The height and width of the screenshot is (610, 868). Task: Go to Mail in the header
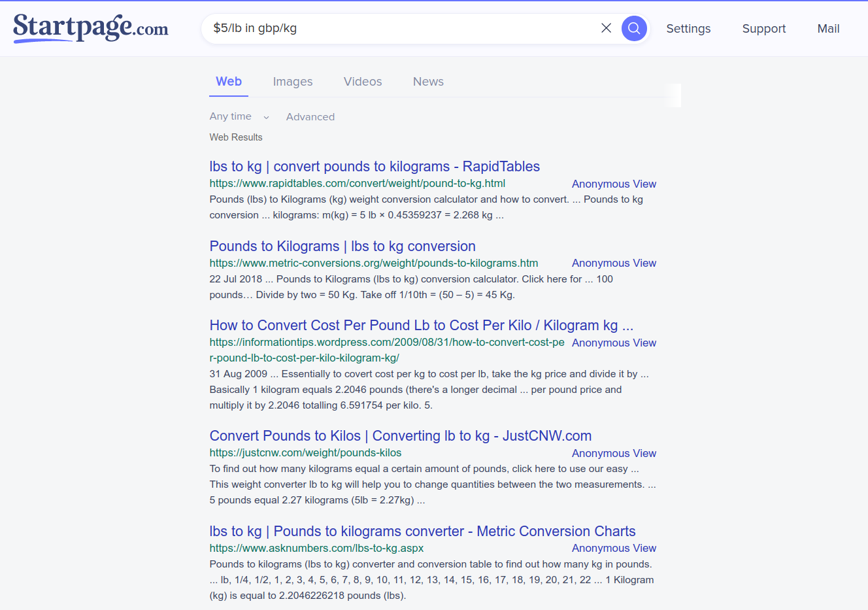[828, 29]
